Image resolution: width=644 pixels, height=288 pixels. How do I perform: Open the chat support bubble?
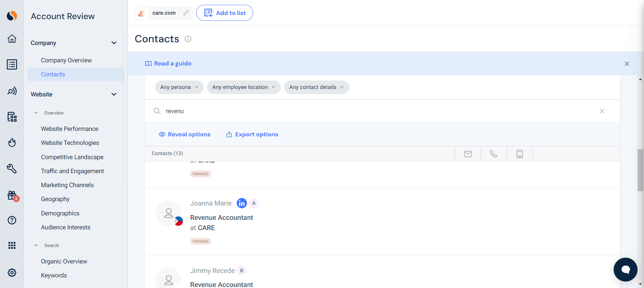click(625, 270)
